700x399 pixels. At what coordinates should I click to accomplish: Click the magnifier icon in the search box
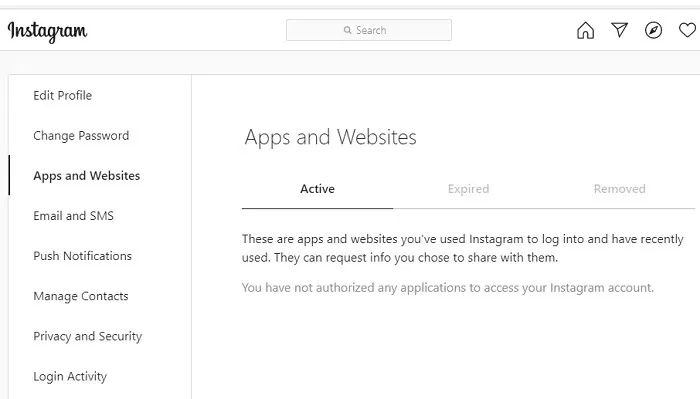pos(347,30)
